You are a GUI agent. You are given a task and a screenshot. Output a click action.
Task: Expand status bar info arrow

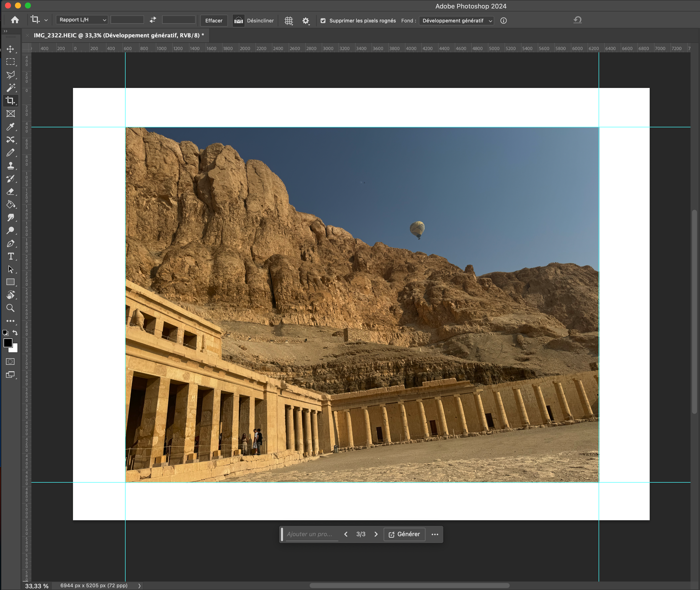[x=140, y=586]
